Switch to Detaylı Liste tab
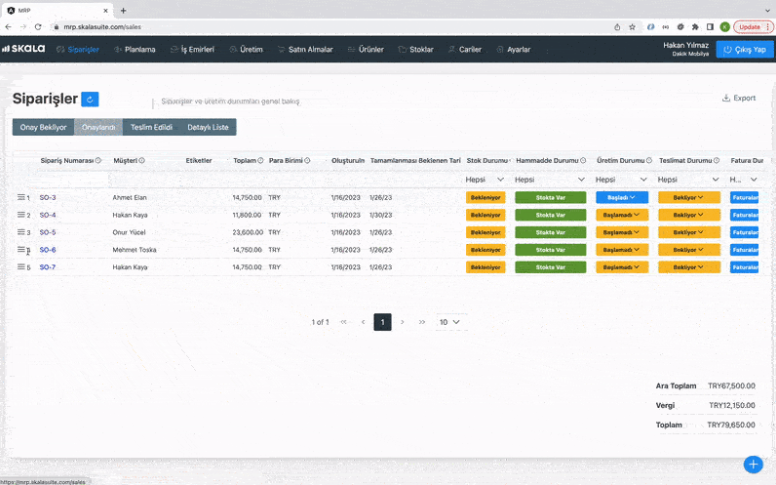The height and width of the screenshot is (485, 776). coord(208,127)
